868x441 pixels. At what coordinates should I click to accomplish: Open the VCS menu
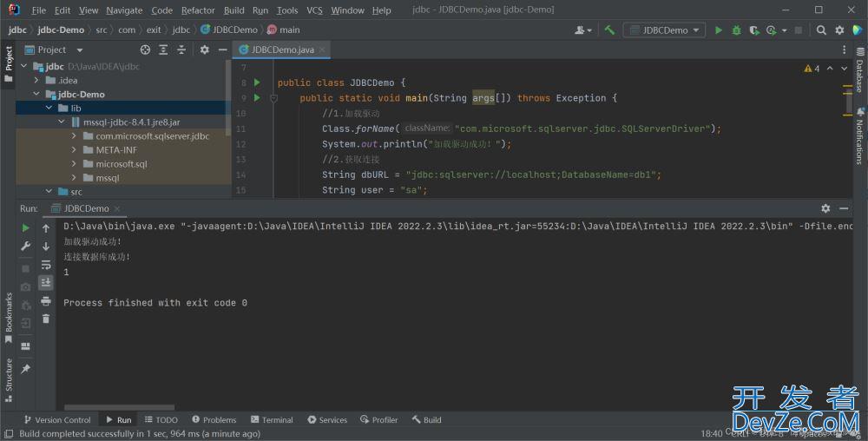pyautogui.click(x=314, y=10)
